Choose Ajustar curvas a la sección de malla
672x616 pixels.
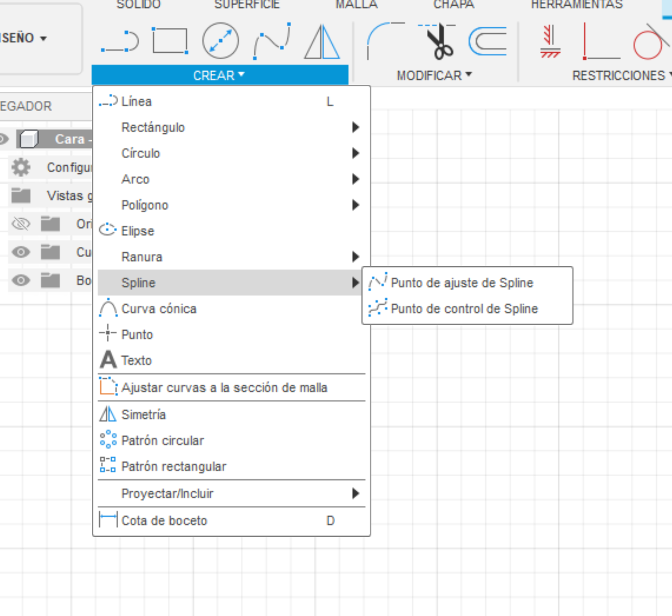click(x=231, y=388)
